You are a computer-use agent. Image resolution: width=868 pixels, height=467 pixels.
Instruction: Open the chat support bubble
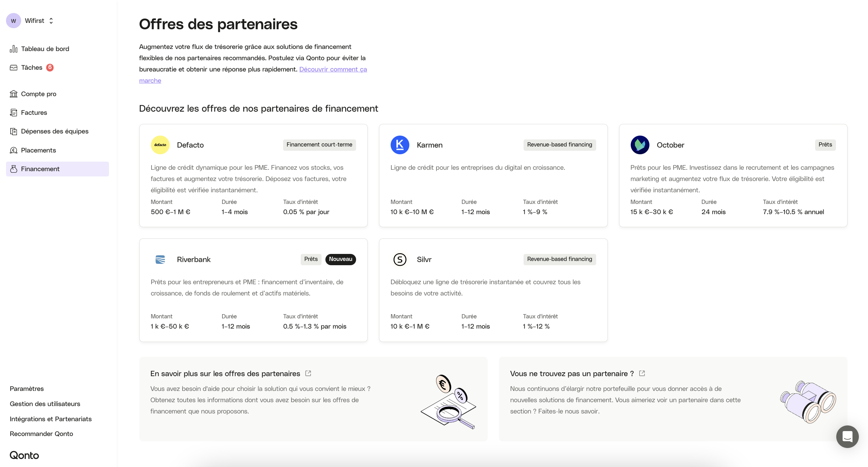847,437
